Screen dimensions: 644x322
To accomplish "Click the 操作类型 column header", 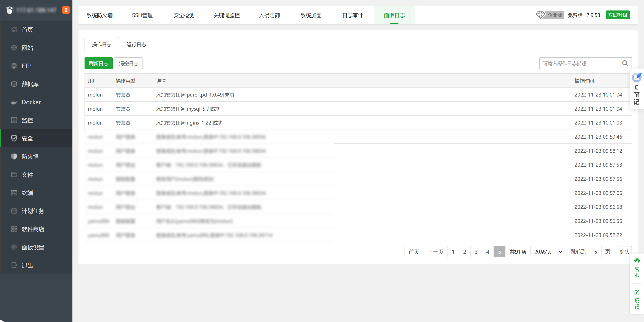I will (x=126, y=81).
